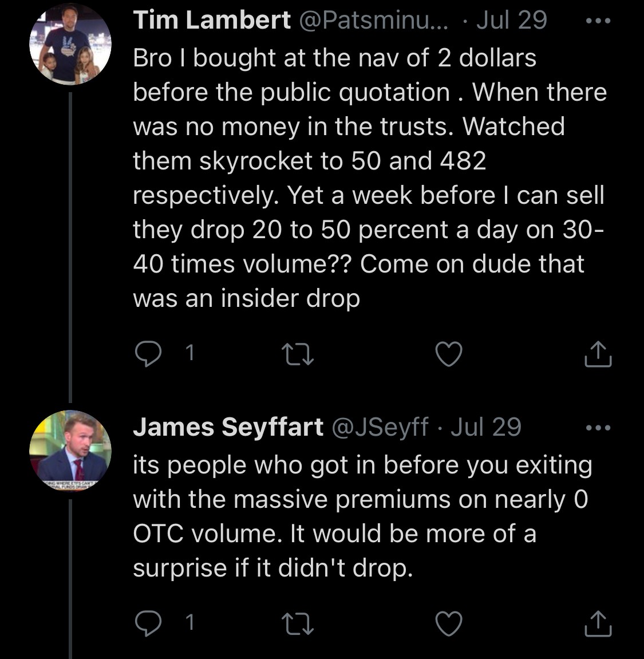Reply to James Seyffart's tweet
This screenshot has width=644, height=659.
(x=148, y=622)
